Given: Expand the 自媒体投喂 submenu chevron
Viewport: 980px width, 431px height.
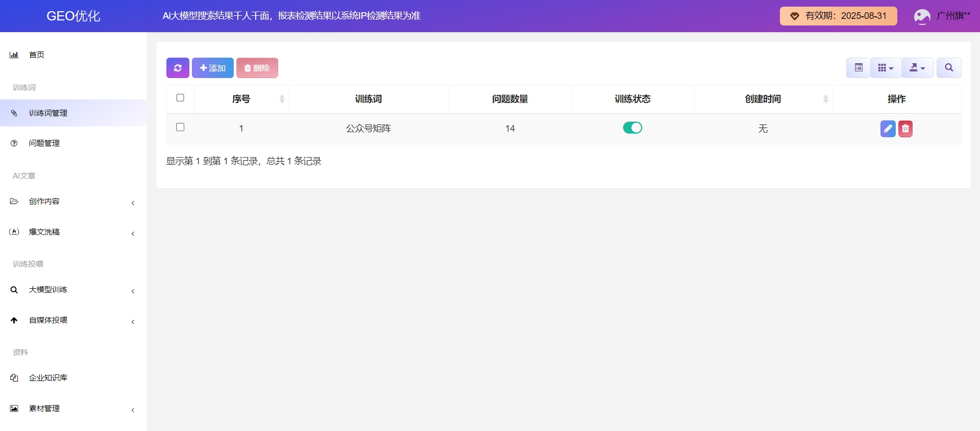Looking at the screenshot, I should tap(133, 322).
